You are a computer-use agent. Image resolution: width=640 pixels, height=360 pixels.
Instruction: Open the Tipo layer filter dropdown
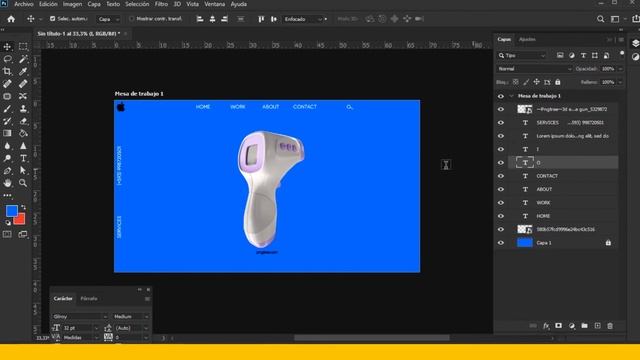tap(521, 55)
